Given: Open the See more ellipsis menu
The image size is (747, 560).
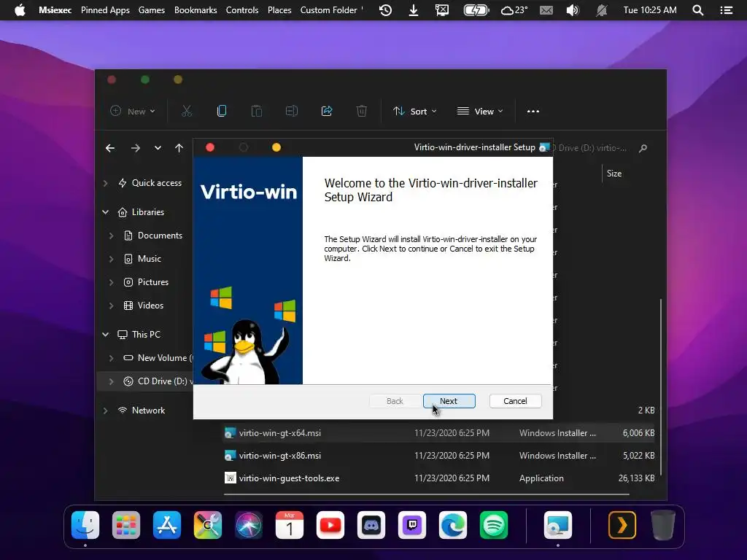Looking at the screenshot, I should [533, 111].
